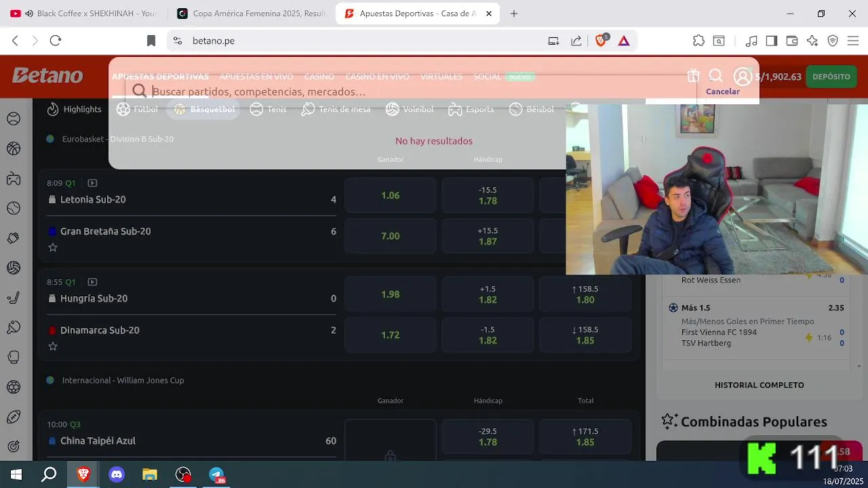Cancel the search overlay

coord(723,91)
